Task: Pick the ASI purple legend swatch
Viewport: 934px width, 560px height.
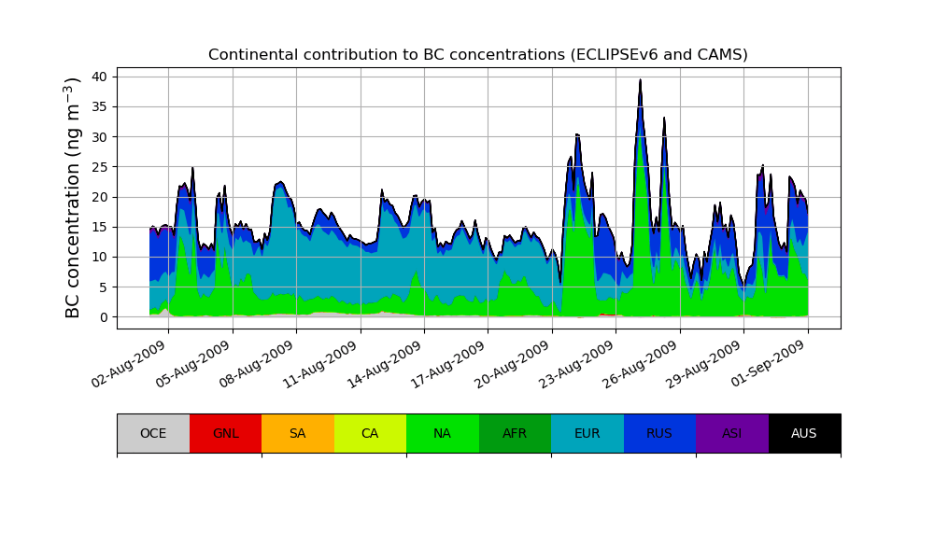Action: pyautogui.click(x=731, y=433)
